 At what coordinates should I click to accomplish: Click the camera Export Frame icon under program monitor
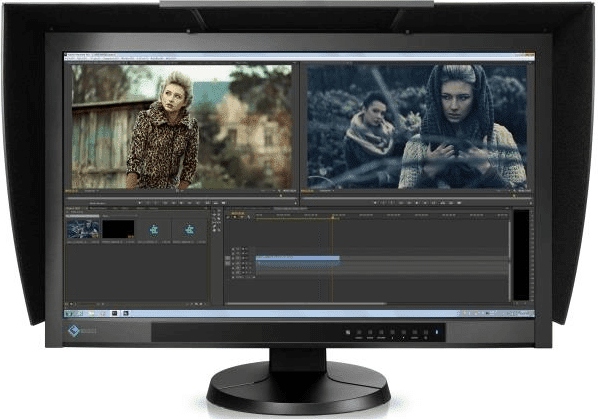[459, 203]
